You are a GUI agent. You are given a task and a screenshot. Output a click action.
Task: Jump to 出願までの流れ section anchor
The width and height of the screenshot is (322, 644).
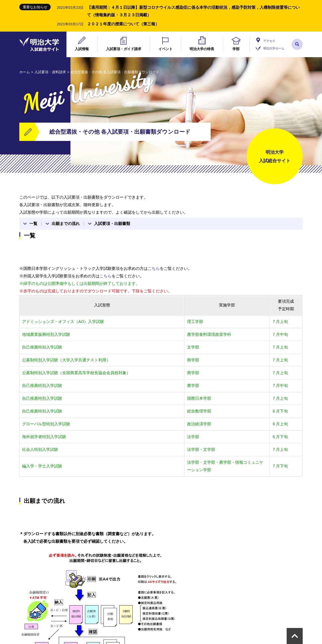click(63, 224)
